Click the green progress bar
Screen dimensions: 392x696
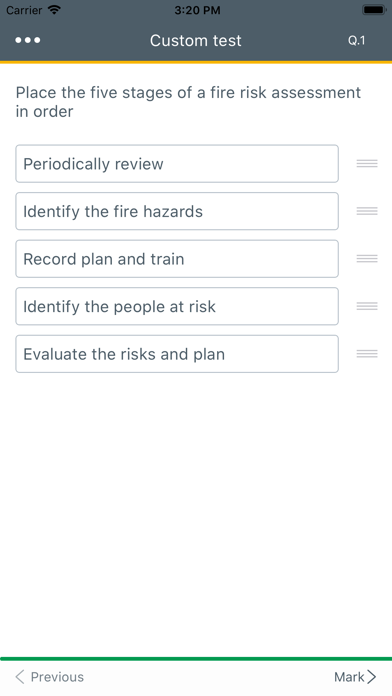pos(196,659)
